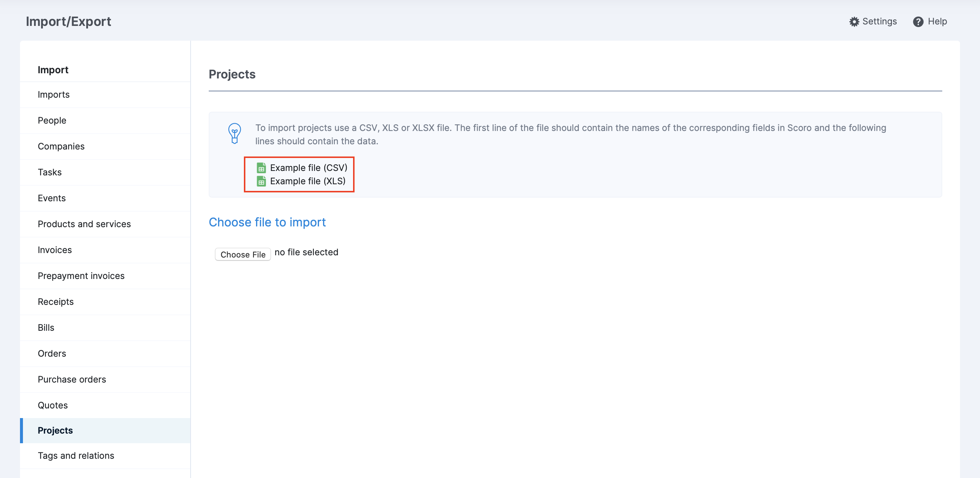Download the Example file (XLS) link

click(x=308, y=181)
